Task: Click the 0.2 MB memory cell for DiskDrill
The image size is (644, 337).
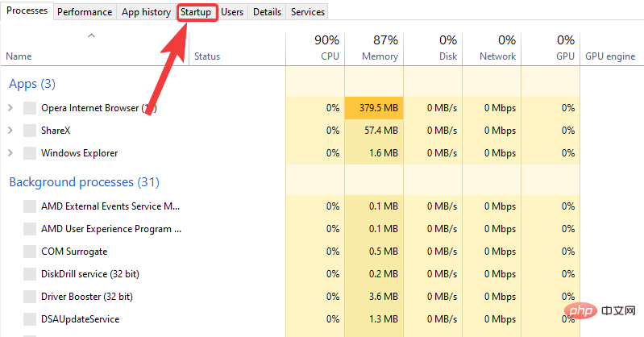Action: click(374, 274)
